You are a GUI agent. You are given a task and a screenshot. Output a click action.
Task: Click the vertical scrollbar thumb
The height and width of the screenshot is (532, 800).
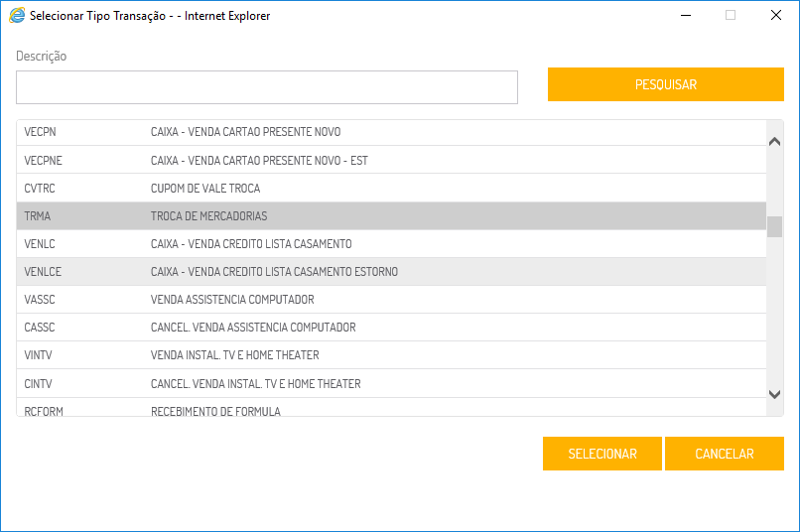(775, 227)
